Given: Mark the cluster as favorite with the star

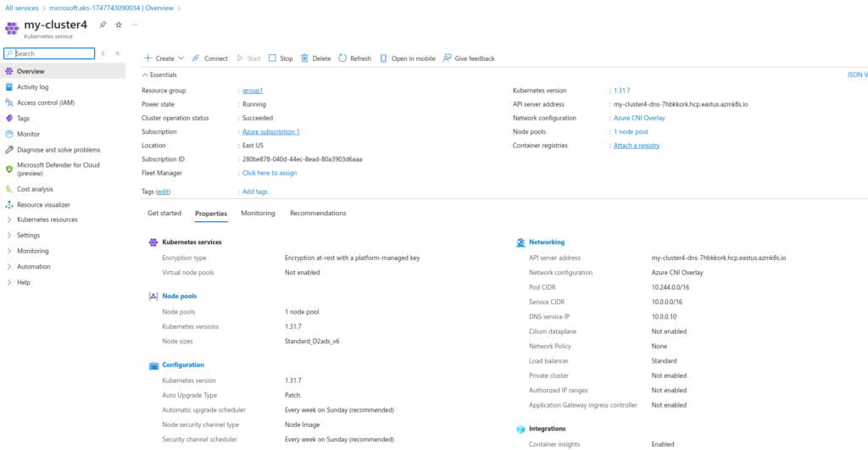Looking at the screenshot, I should click(119, 25).
